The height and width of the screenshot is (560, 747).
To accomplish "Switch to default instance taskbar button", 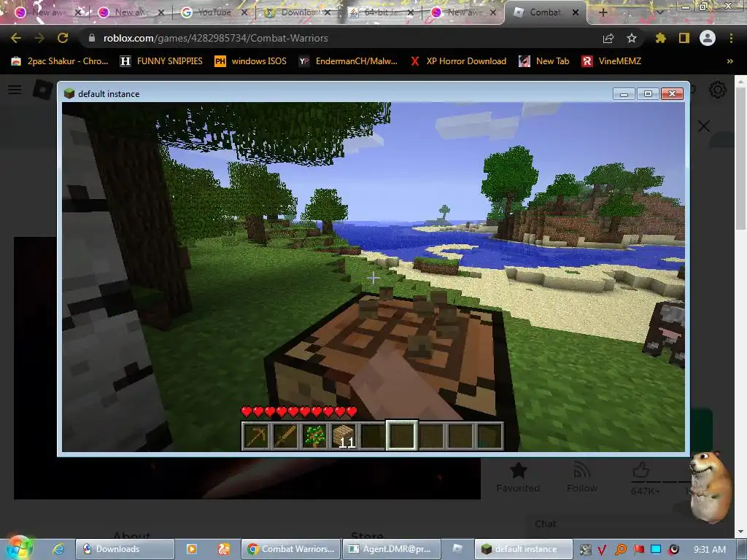I will [524, 549].
